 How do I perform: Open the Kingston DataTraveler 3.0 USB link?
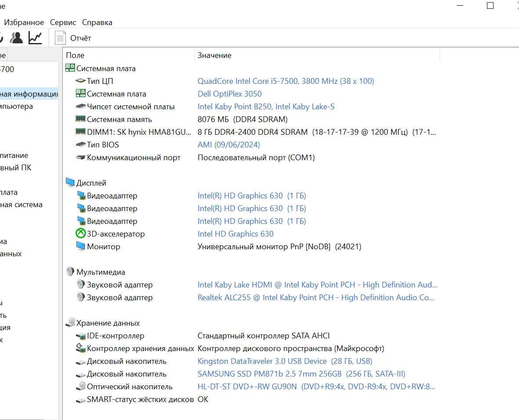click(x=285, y=361)
